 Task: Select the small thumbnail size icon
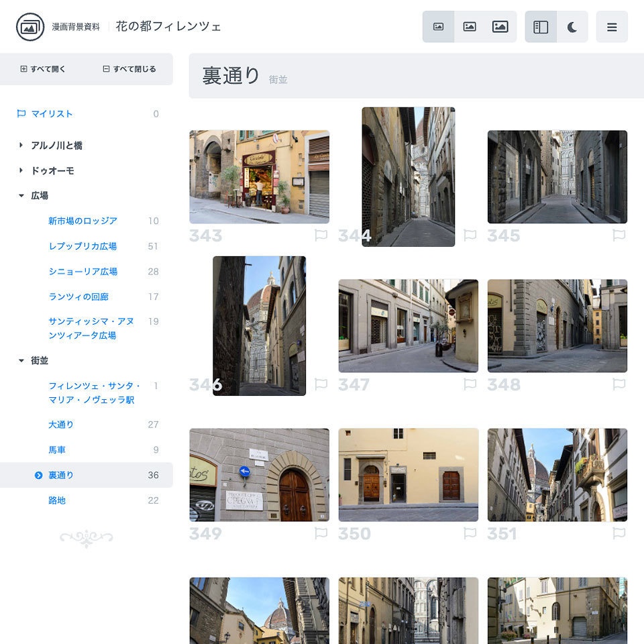(x=439, y=26)
